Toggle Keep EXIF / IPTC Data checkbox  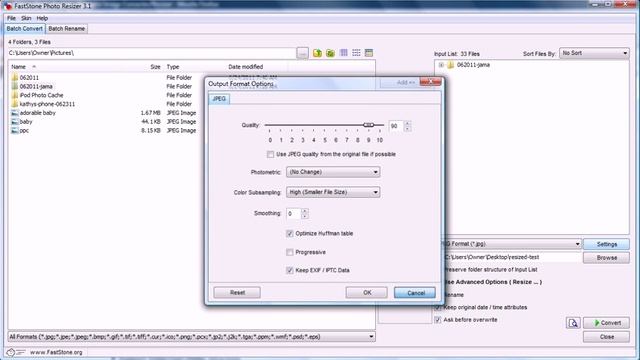point(290,270)
